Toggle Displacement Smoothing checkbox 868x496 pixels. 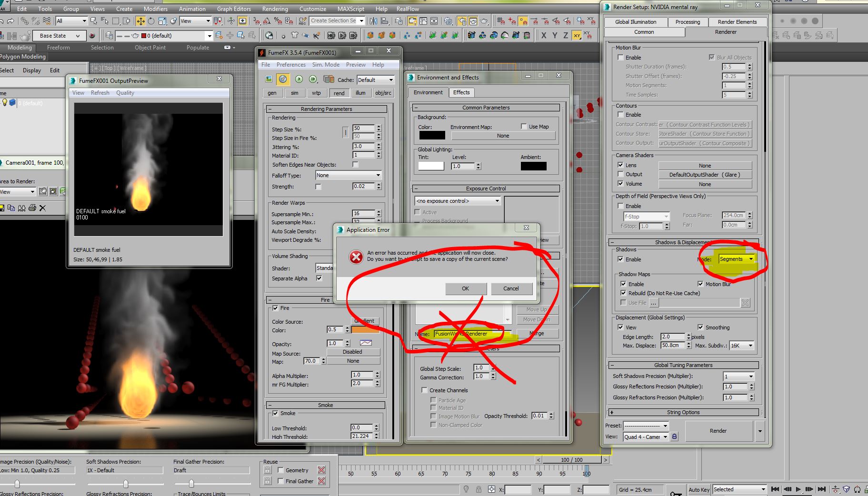700,327
